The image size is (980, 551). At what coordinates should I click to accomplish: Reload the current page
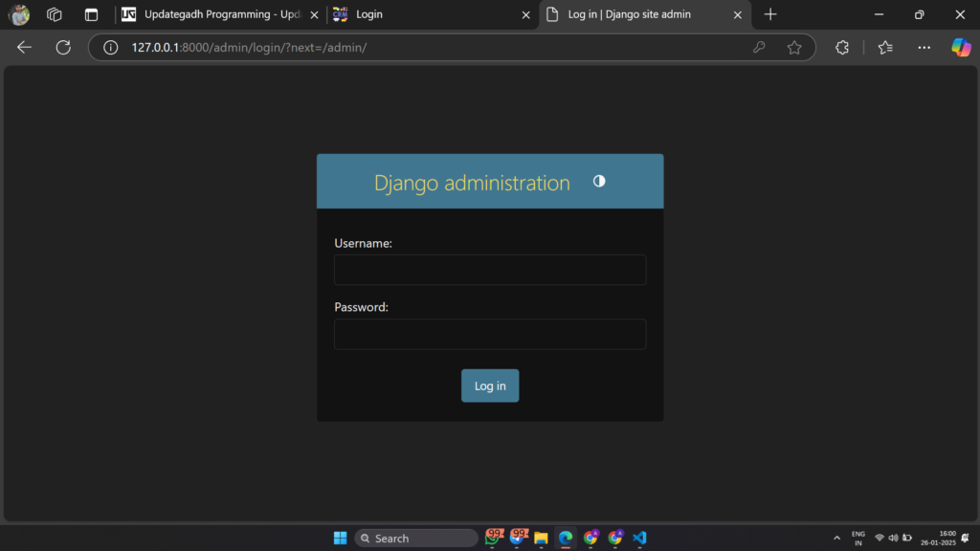pos(63,48)
